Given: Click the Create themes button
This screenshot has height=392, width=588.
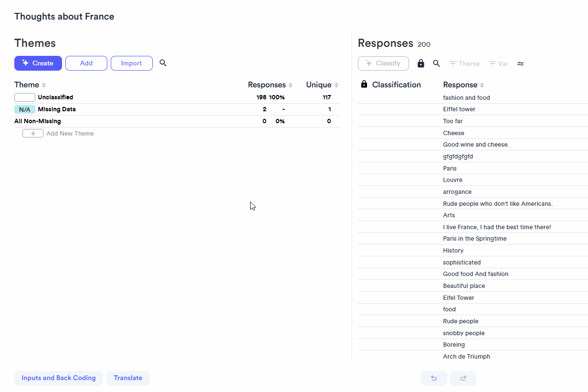Looking at the screenshot, I should [x=38, y=63].
